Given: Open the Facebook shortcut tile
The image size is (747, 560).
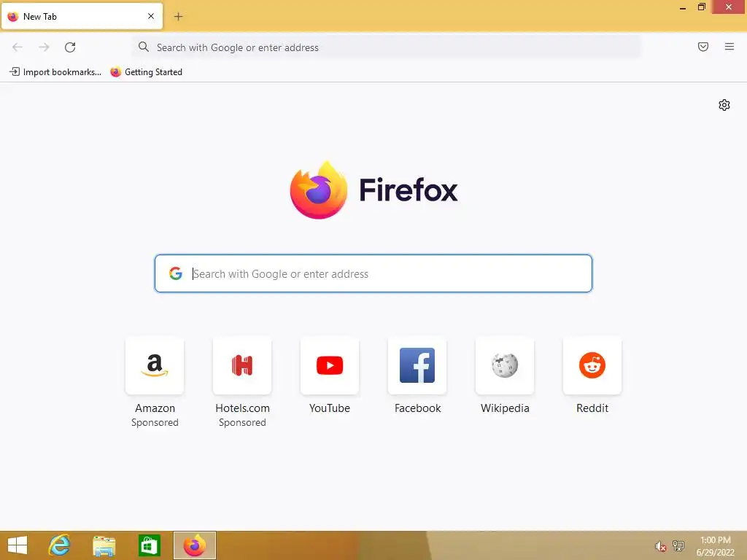Looking at the screenshot, I should (417, 365).
